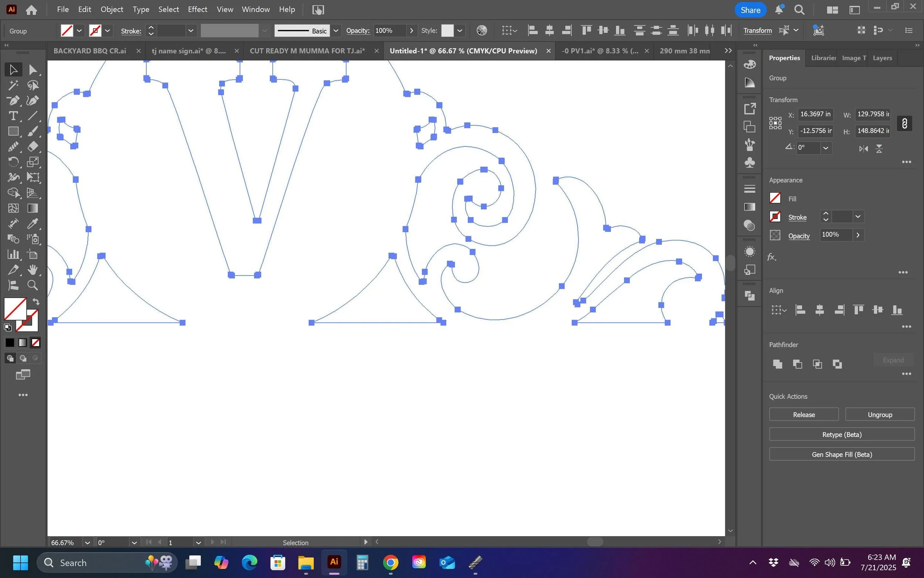Open the rotation angle dropdown in Transform
Screen dimensions: 924x578
825,148
